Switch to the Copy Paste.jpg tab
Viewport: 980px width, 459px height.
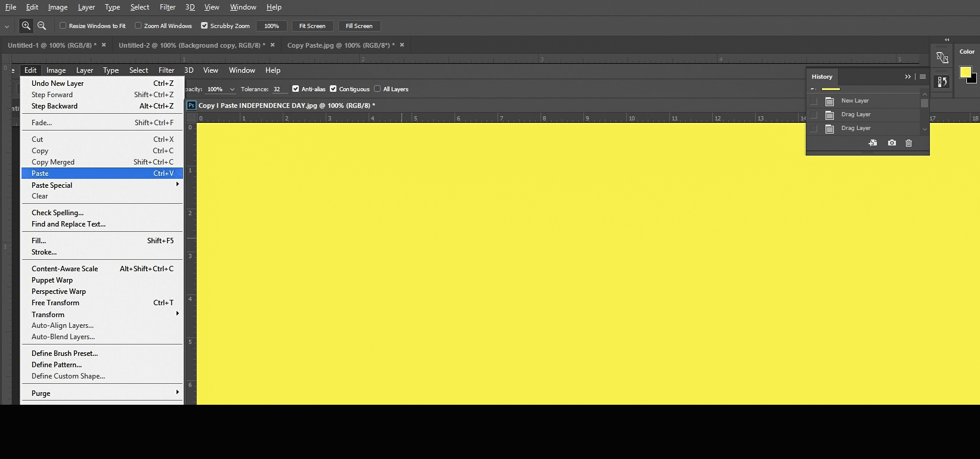tap(340, 45)
